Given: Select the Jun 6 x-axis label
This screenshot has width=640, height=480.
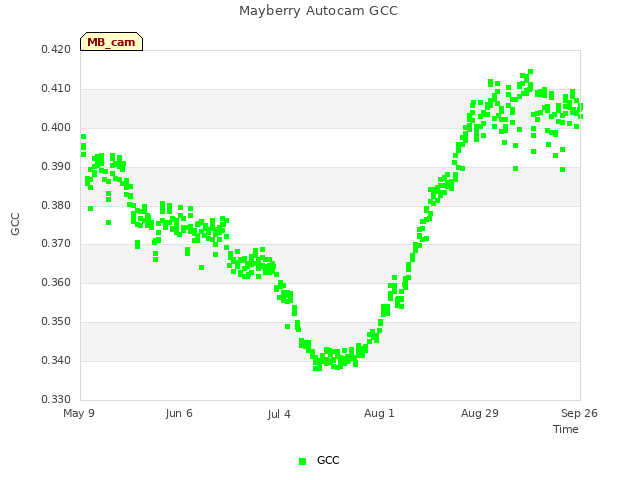Looking at the screenshot, I should (x=179, y=413).
